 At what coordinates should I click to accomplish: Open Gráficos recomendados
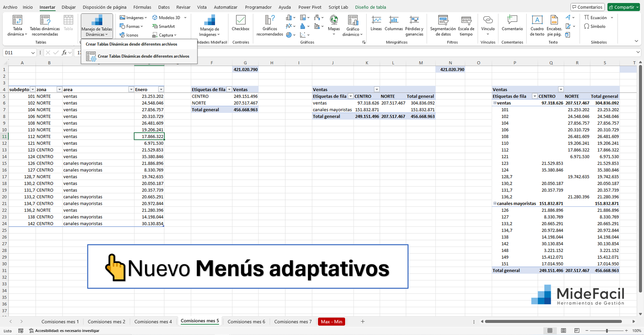(x=270, y=25)
